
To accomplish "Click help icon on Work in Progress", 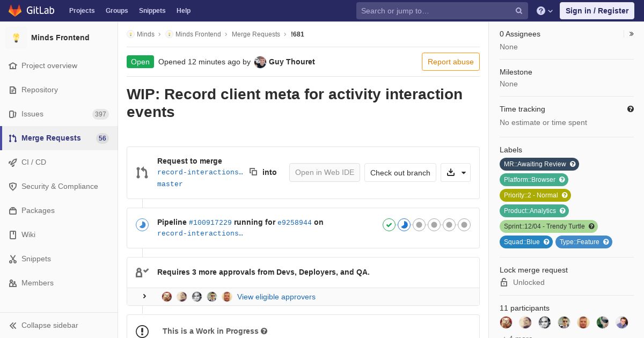I will [x=264, y=331].
